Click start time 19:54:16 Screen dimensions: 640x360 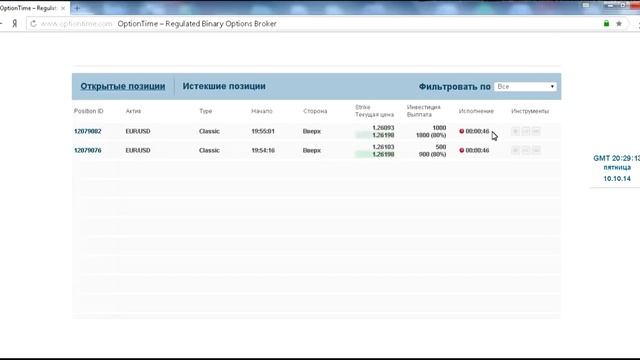point(263,150)
